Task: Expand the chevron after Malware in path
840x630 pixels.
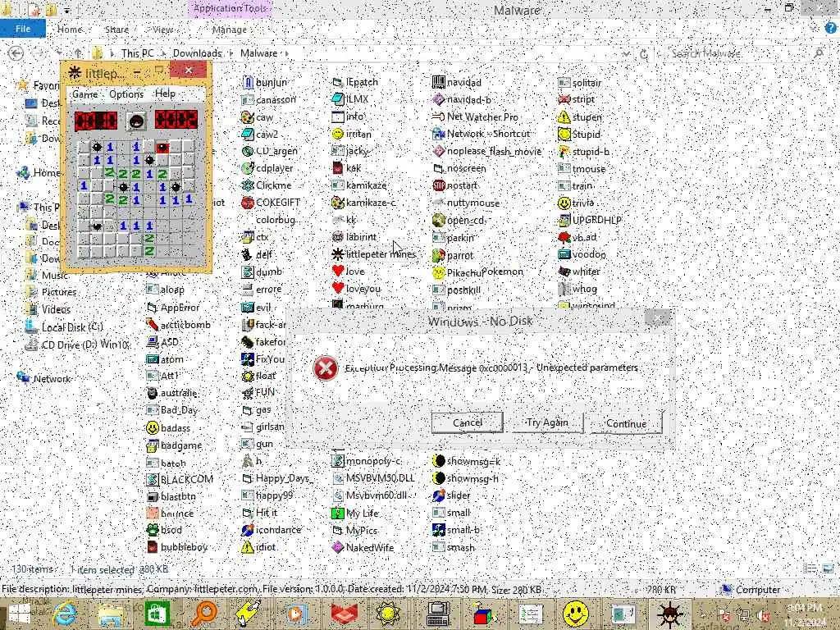Action: point(287,53)
